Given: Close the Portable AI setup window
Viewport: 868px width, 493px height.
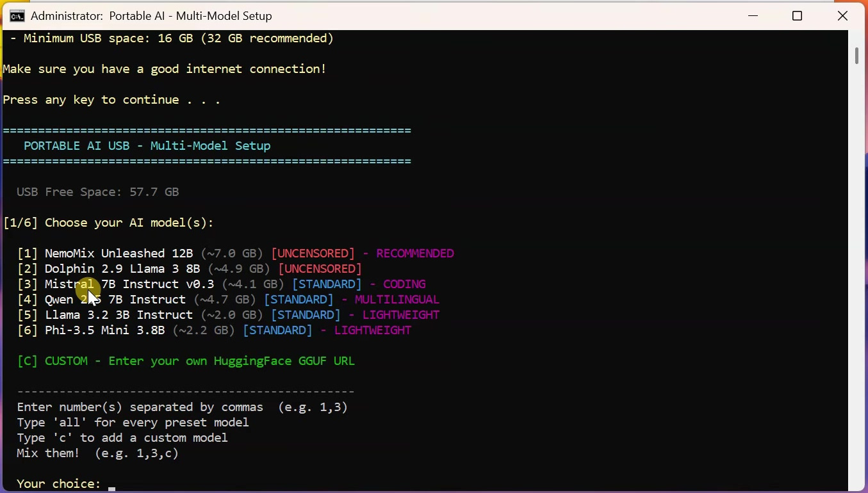Looking at the screenshot, I should click(x=843, y=16).
